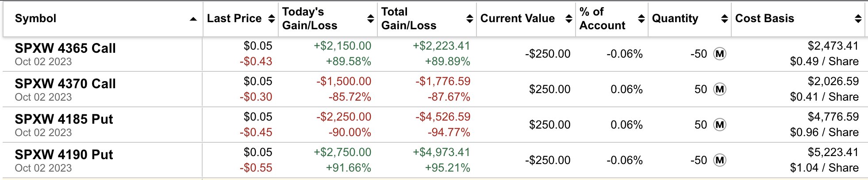The height and width of the screenshot is (180, 868).
Task: Open the SPXW 4370 Call position
Action: (65, 83)
